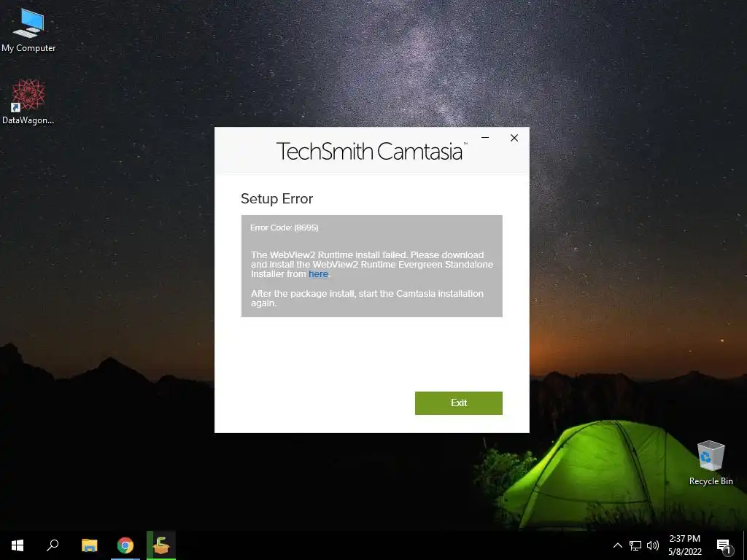The image size is (747, 560).
Task: Open the volume speaker tray icon
Action: pos(653,545)
